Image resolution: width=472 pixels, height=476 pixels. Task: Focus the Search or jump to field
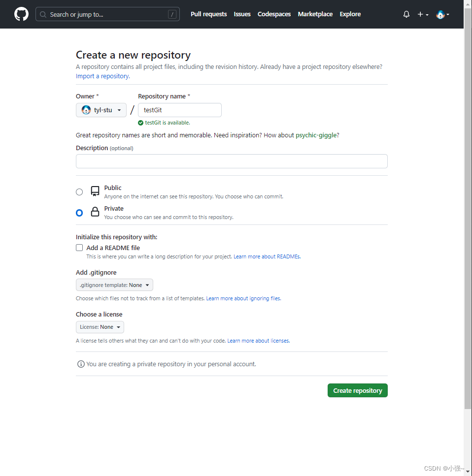[x=107, y=14]
